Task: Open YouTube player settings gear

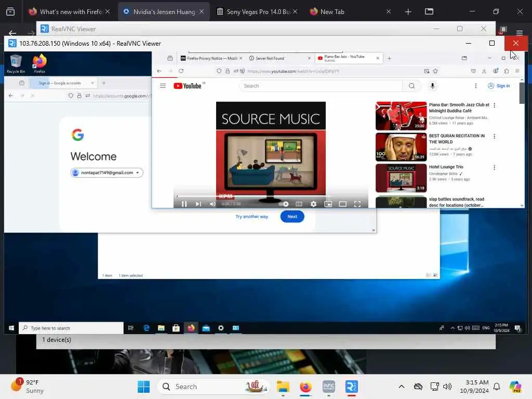Action: click(313, 204)
